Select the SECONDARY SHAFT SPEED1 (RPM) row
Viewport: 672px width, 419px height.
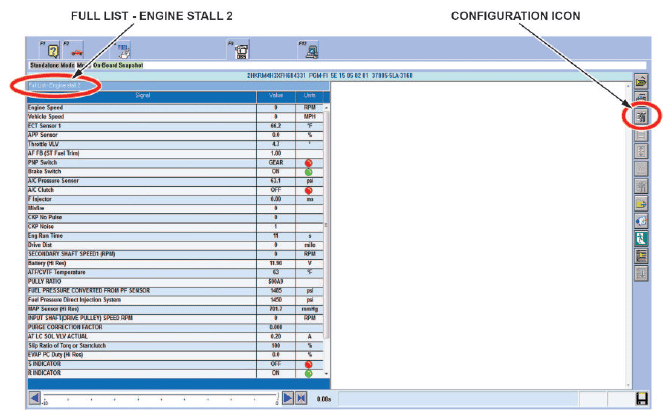(175, 254)
